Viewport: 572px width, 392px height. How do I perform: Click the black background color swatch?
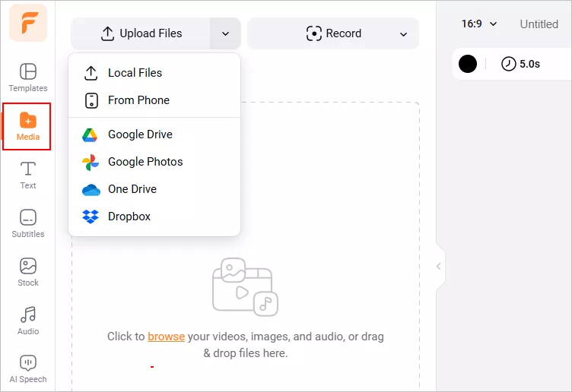[468, 64]
